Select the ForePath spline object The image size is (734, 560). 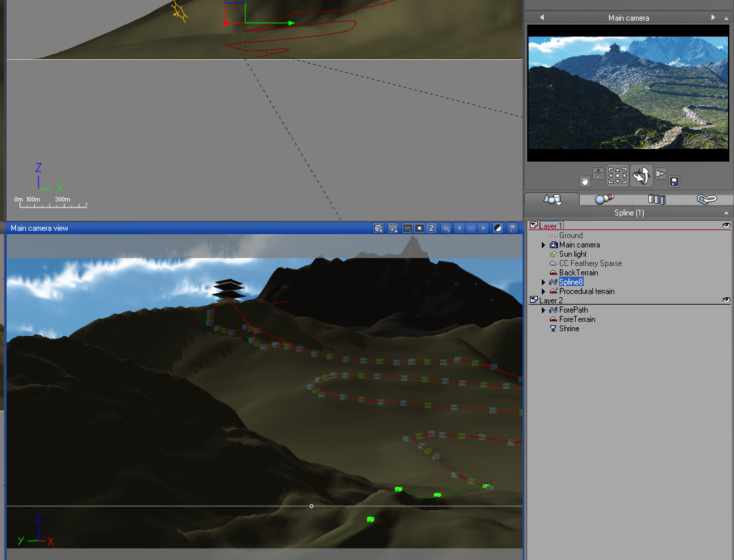coord(573,310)
